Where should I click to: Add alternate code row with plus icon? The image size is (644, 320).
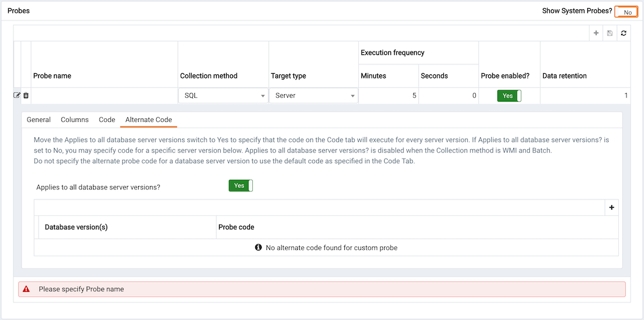(612, 208)
